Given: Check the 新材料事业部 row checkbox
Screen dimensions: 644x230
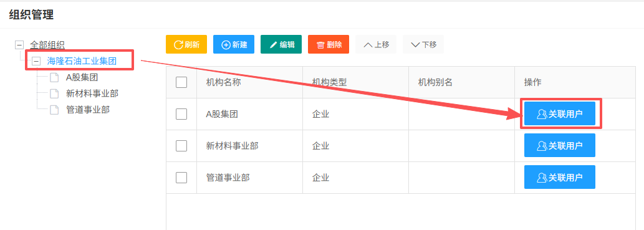Looking at the screenshot, I should (x=181, y=146).
